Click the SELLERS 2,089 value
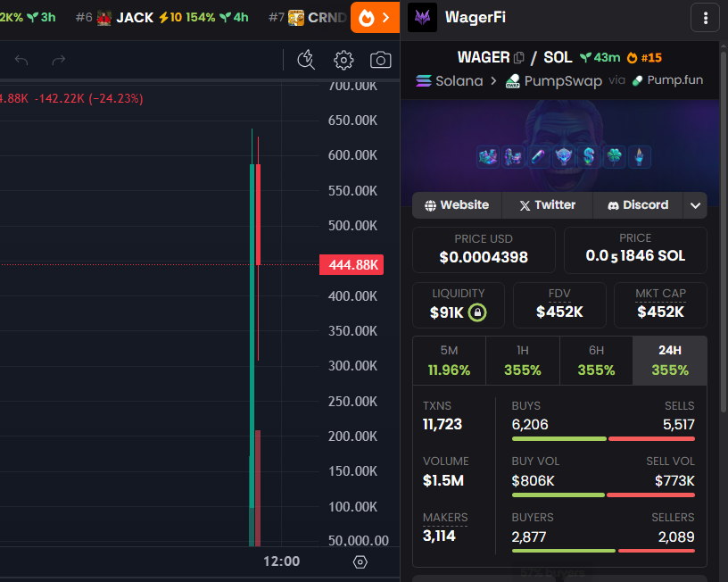This screenshot has height=582, width=728. [676, 537]
